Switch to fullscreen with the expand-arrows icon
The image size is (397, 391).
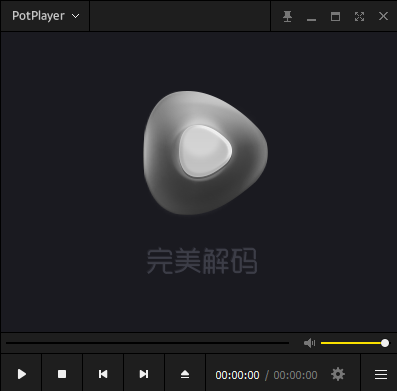pyautogui.click(x=359, y=16)
